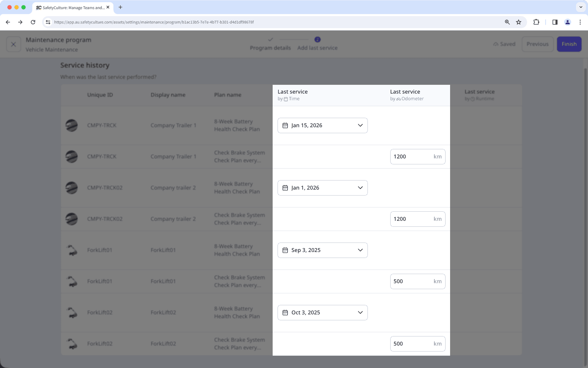Expand the Sep 3, 2025 date selector
588x368 pixels.
pos(360,250)
